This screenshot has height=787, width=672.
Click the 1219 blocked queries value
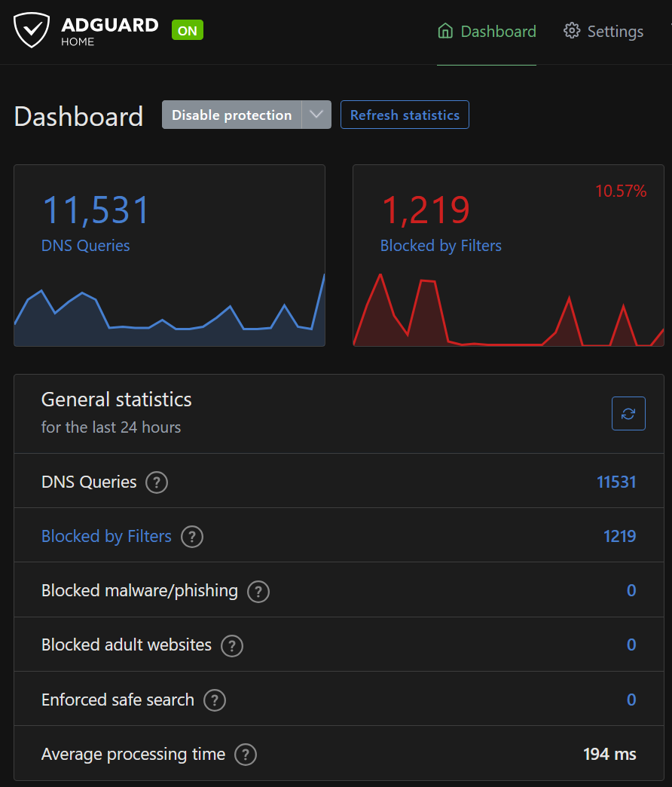[619, 536]
